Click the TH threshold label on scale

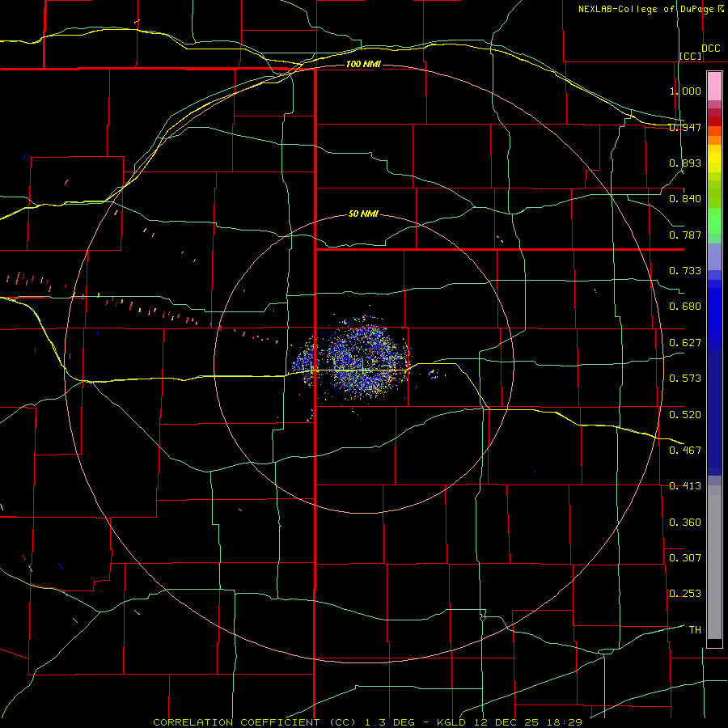tap(695, 630)
